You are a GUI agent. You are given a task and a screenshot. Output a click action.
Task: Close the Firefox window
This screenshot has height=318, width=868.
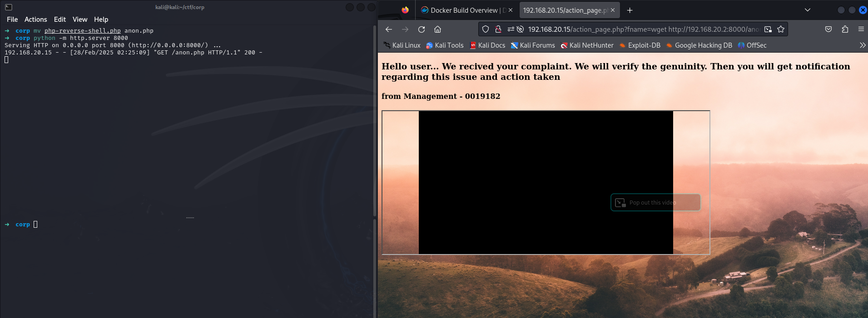pyautogui.click(x=863, y=10)
